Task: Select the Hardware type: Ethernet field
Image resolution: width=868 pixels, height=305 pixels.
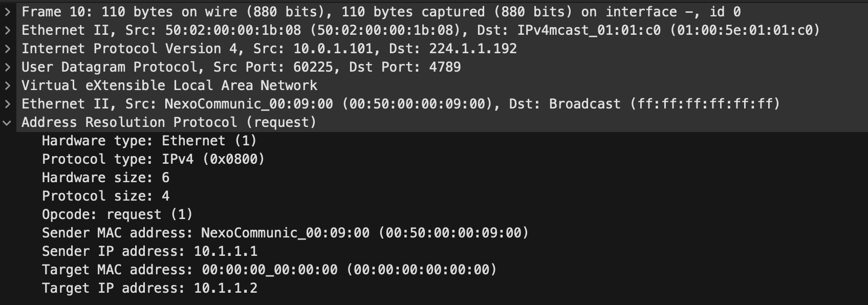Action: pyautogui.click(x=150, y=141)
